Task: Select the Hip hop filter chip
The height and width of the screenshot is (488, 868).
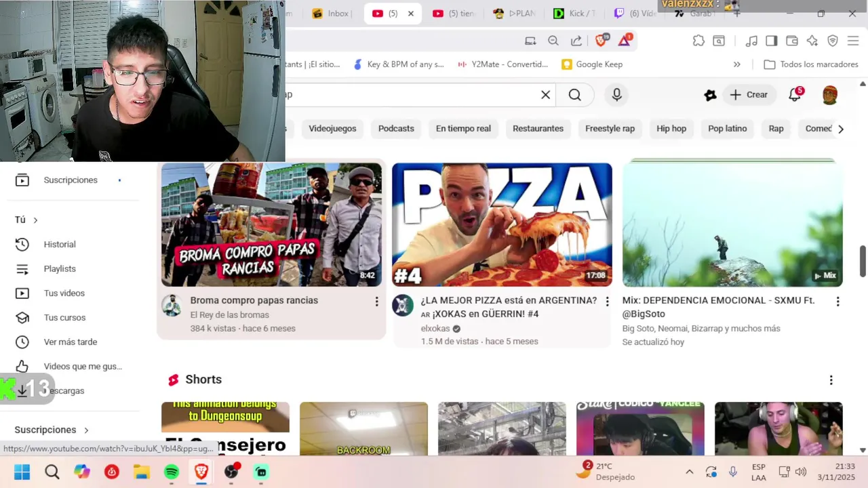Action: click(671, 129)
